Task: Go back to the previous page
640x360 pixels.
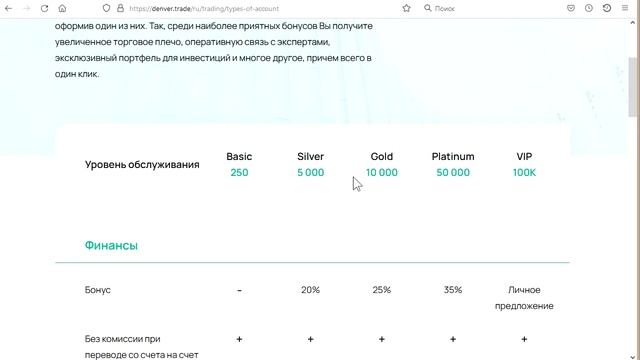Action: 9,8
